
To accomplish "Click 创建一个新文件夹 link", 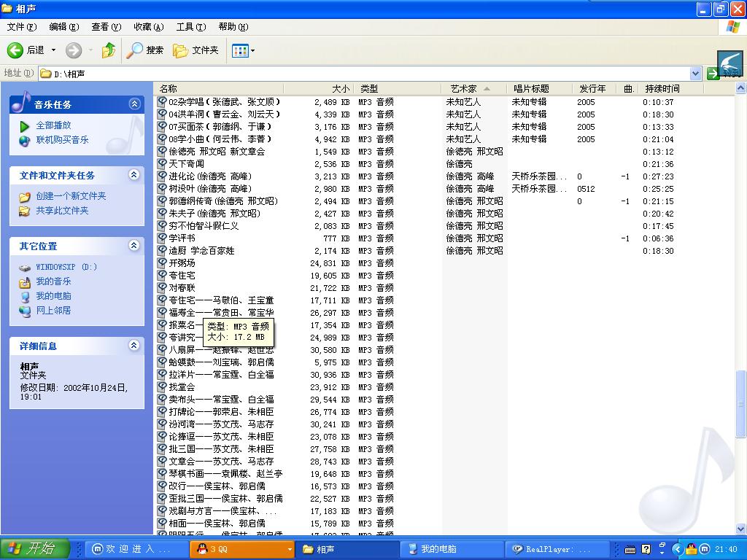I will click(71, 196).
